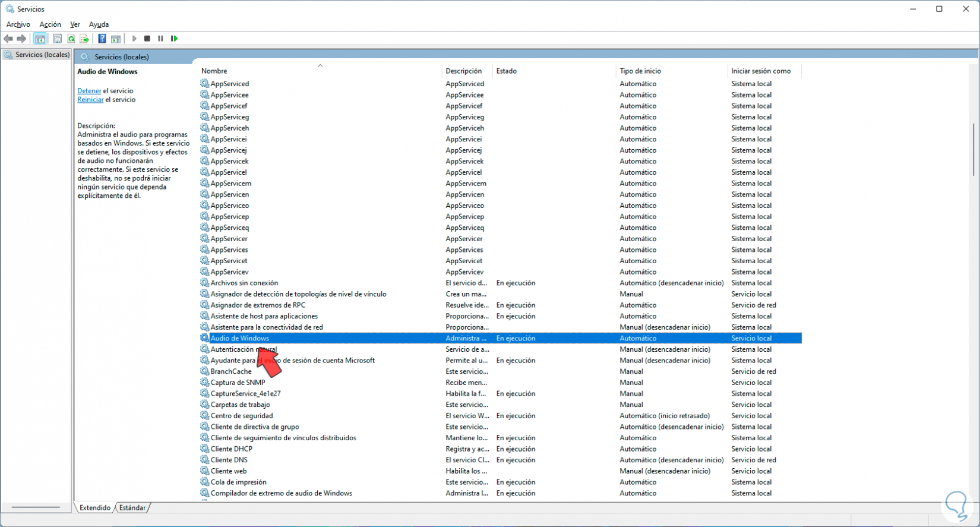Click the Stop Service square icon

(147, 39)
